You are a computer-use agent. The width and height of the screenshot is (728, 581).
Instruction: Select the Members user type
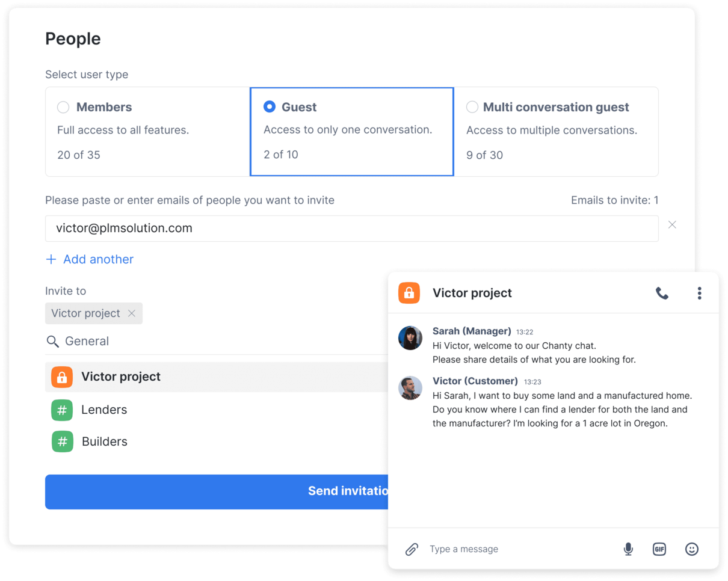pos(63,107)
